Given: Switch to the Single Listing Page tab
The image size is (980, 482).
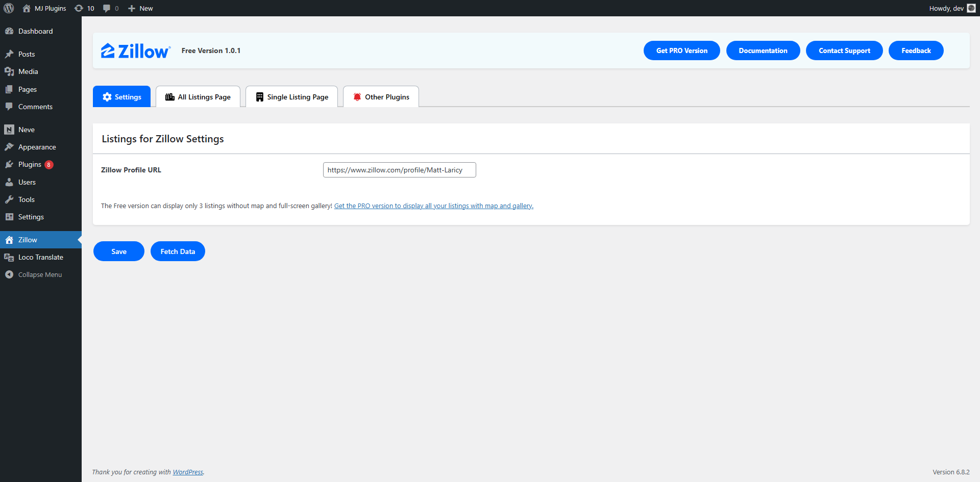Looking at the screenshot, I should 291,97.
